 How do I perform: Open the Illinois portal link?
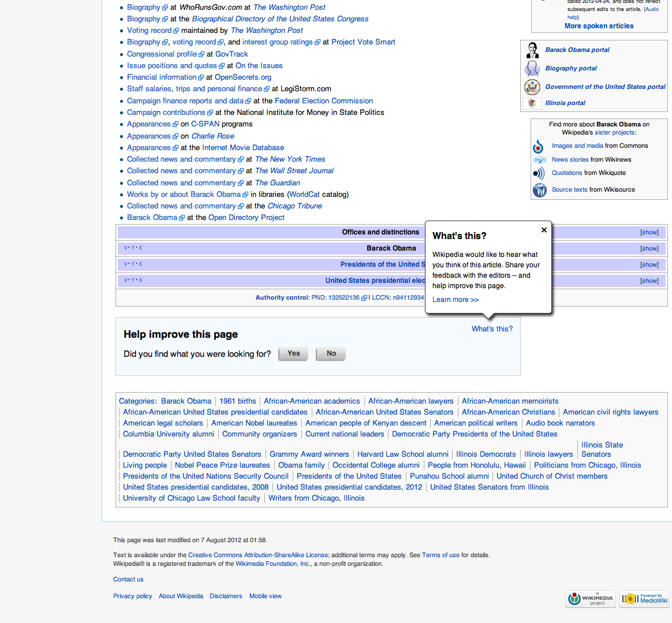click(565, 103)
